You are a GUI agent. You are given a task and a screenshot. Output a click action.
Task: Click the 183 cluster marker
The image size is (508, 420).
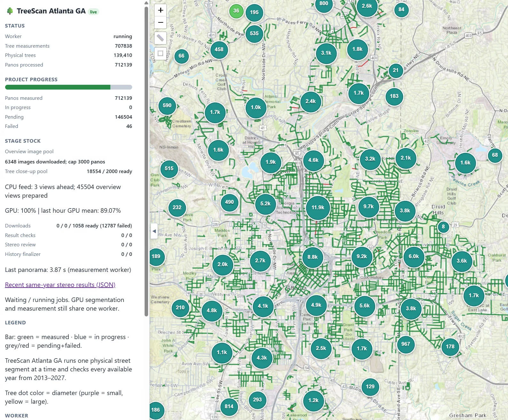pyautogui.click(x=394, y=96)
